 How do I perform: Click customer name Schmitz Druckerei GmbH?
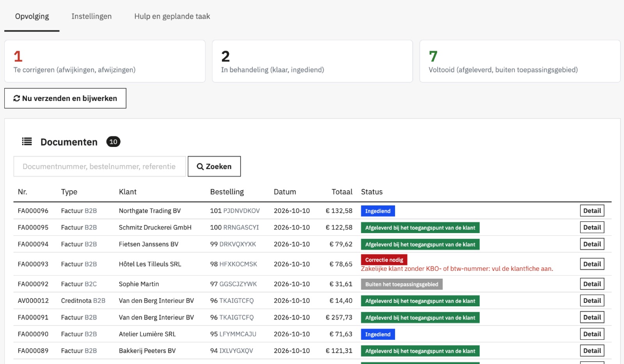[x=155, y=228]
